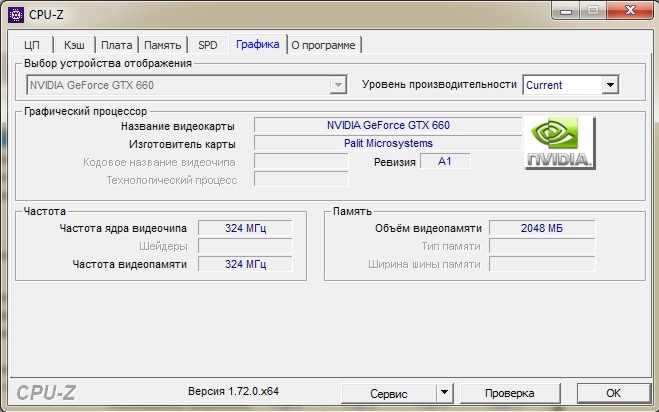
Task: Click the Графический процессор group title
Action: click(86, 111)
